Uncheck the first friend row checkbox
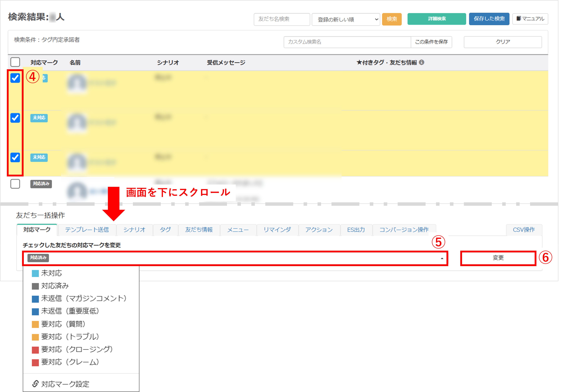Screen dimensions: 561x392 [15, 78]
